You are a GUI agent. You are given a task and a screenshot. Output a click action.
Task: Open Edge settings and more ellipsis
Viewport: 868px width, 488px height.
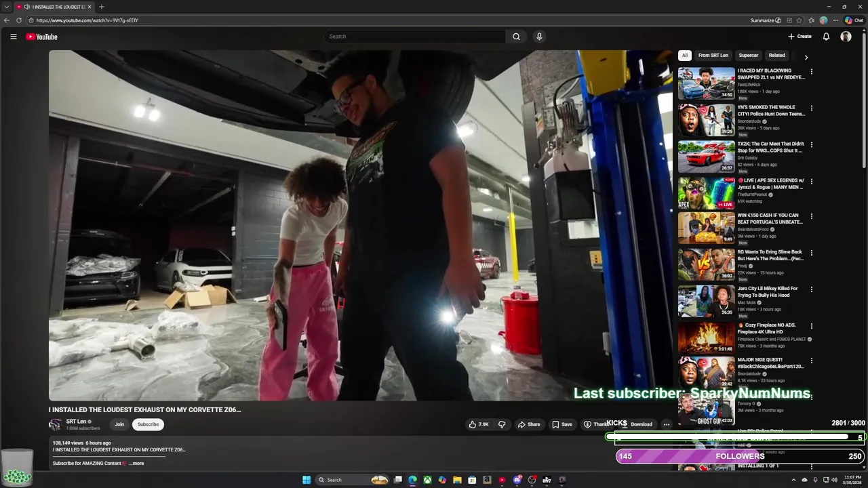click(x=835, y=20)
